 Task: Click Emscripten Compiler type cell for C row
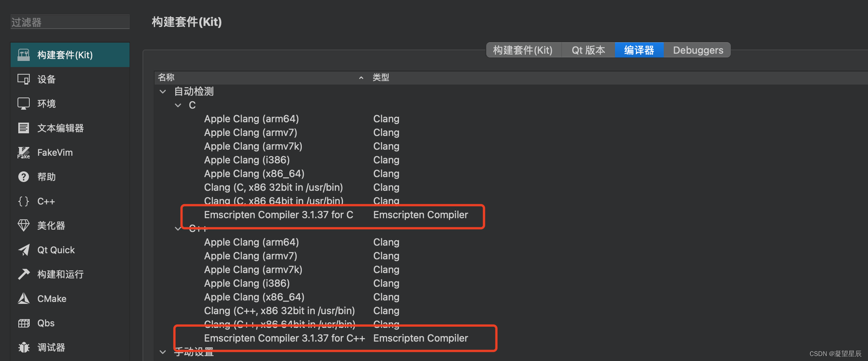[421, 215]
